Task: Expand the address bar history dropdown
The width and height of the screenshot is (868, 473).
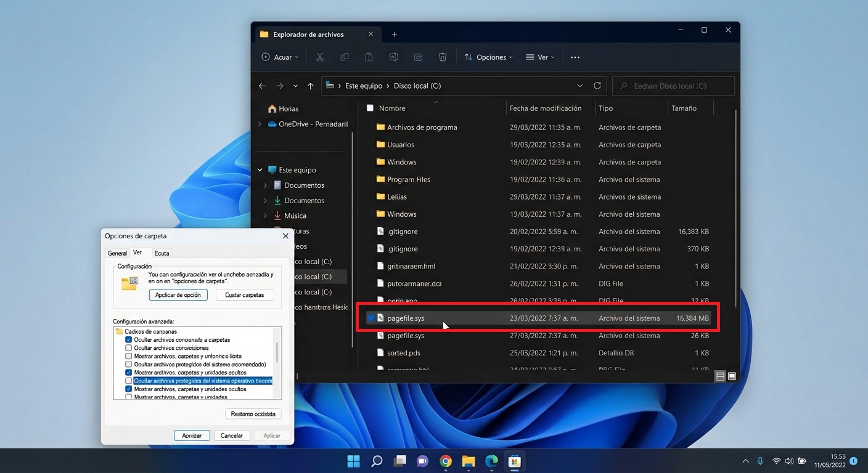Action: pyautogui.click(x=579, y=86)
